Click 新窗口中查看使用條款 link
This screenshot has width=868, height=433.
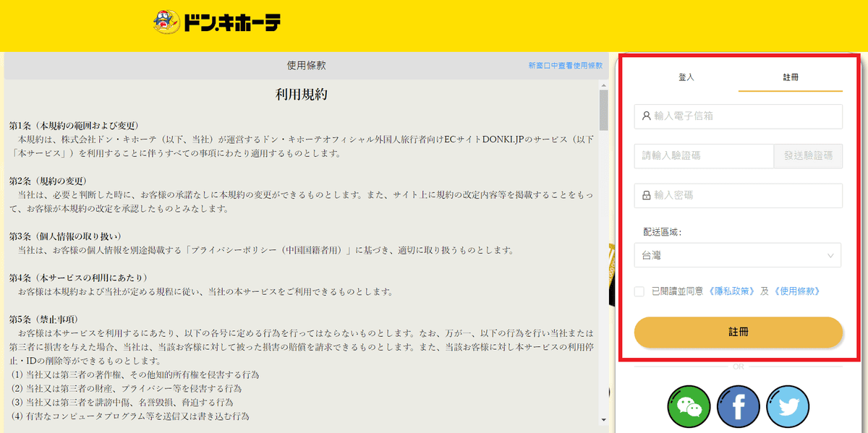coord(565,65)
